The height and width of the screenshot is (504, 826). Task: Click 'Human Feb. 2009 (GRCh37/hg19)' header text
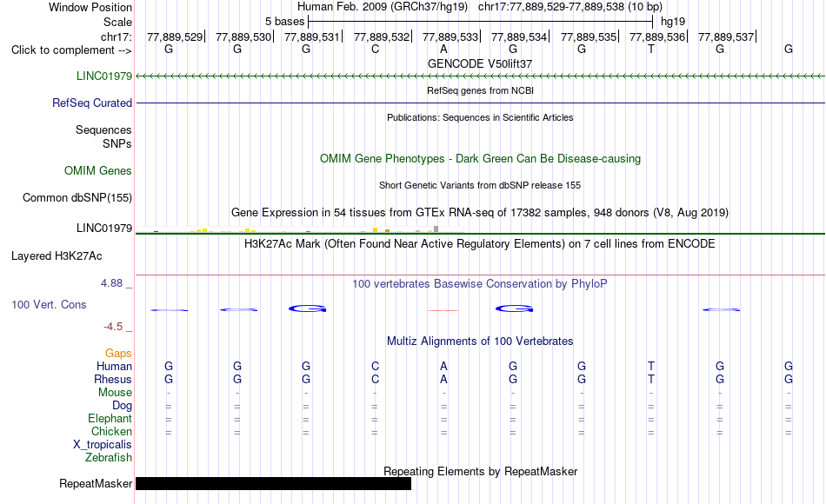pyautogui.click(x=383, y=7)
